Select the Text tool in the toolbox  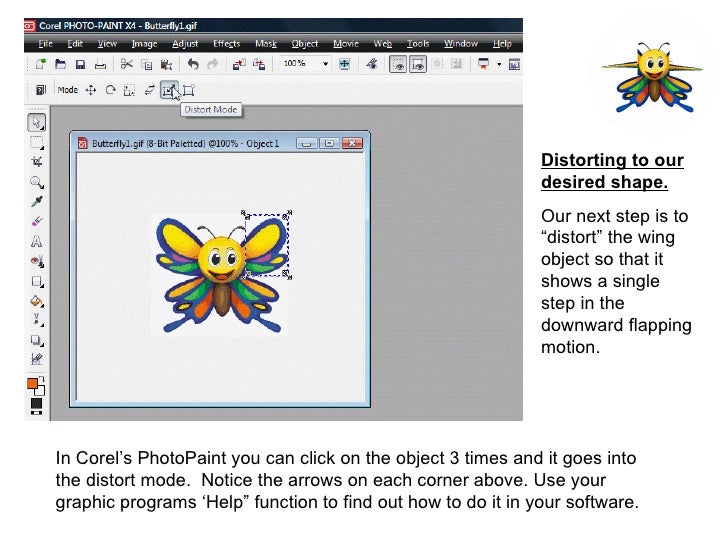pos(36,241)
